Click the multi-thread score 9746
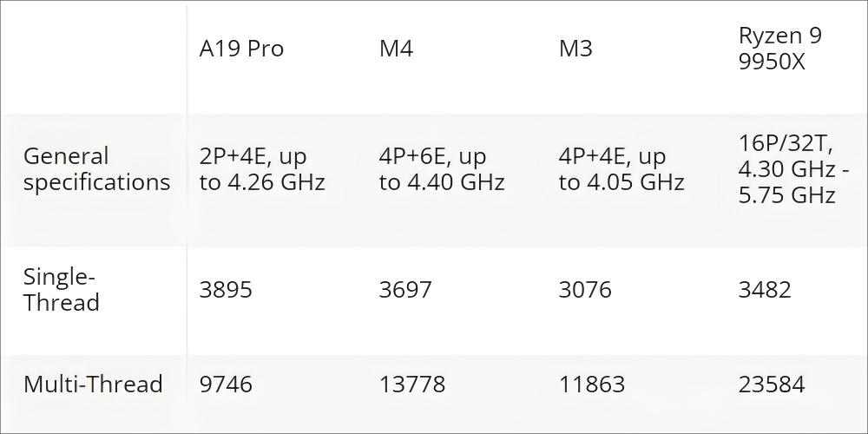This screenshot has width=868, height=434. [x=226, y=384]
